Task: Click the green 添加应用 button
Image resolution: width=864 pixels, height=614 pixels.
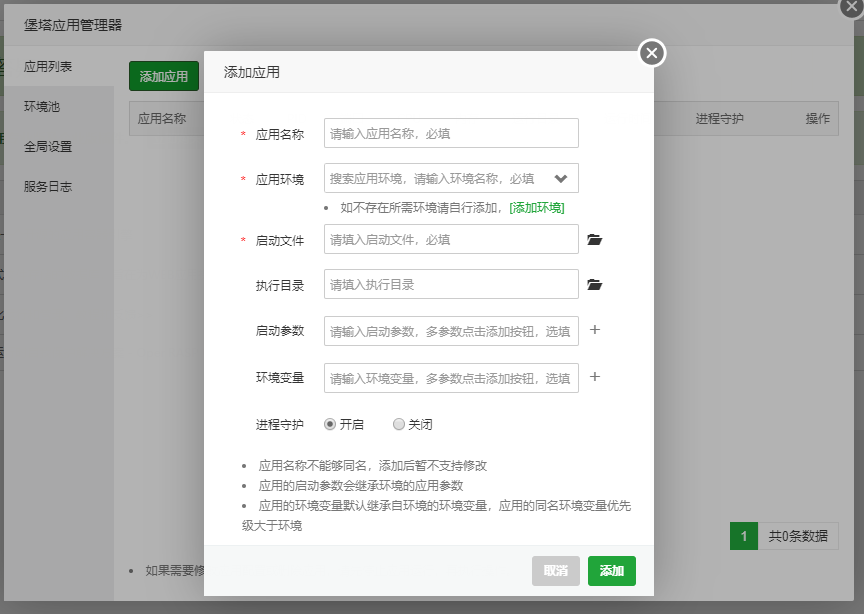Action: [164, 76]
